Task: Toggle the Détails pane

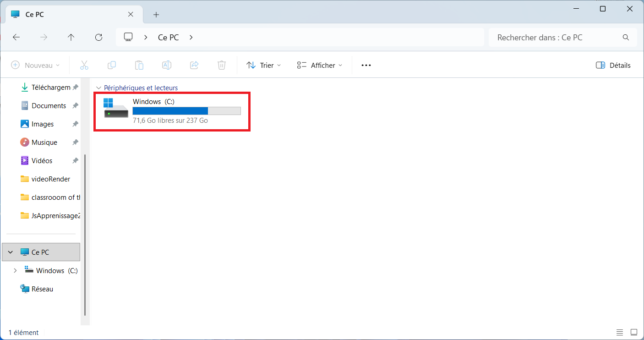Action: coord(613,65)
